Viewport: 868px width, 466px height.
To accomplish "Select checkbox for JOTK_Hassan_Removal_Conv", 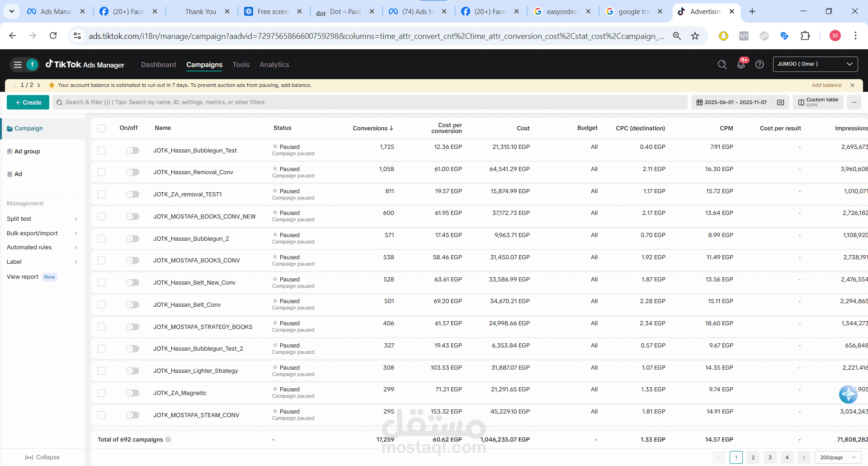I will tap(102, 172).
